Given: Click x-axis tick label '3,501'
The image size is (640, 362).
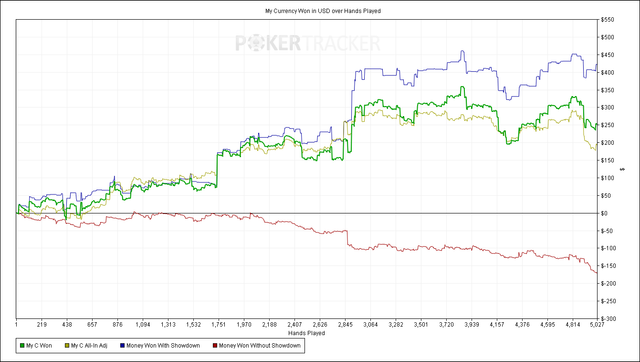Looking at the screenshot, I should pos(421,325).
